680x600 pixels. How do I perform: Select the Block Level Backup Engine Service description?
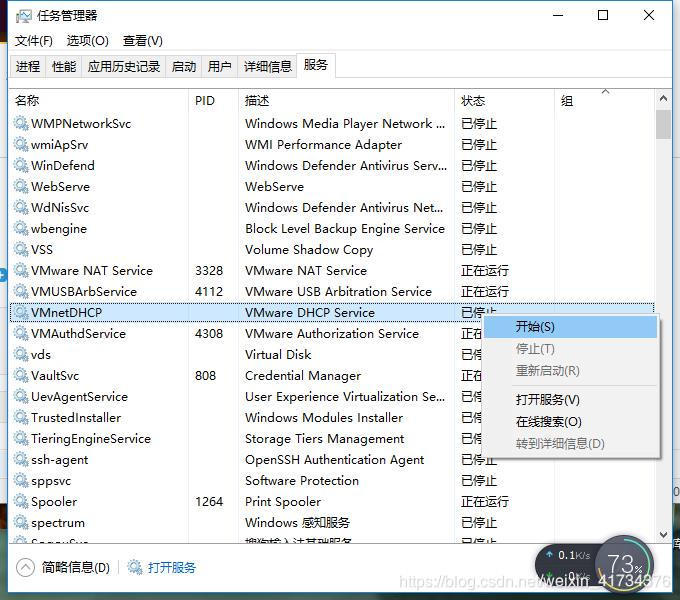[x=345, y=228]
